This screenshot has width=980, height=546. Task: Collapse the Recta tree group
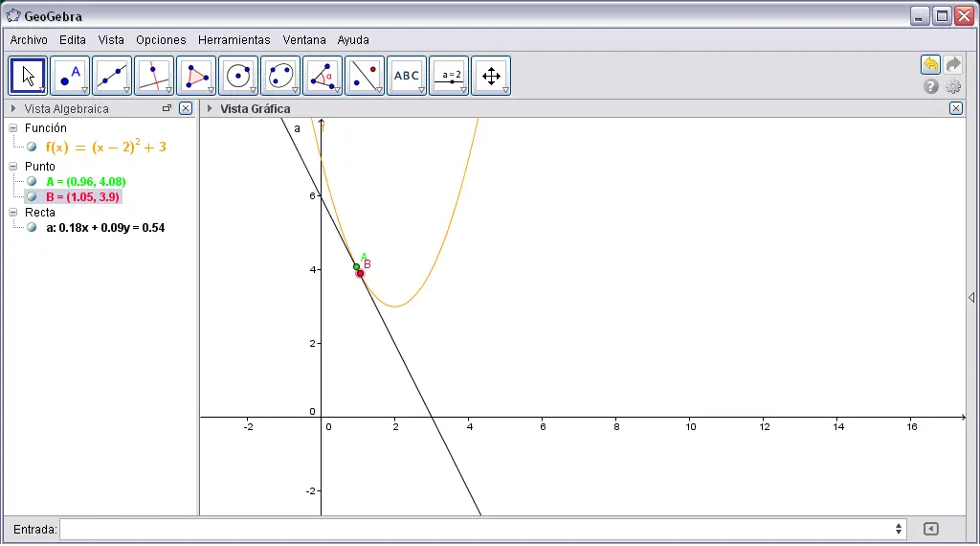(x=13, y=212)
